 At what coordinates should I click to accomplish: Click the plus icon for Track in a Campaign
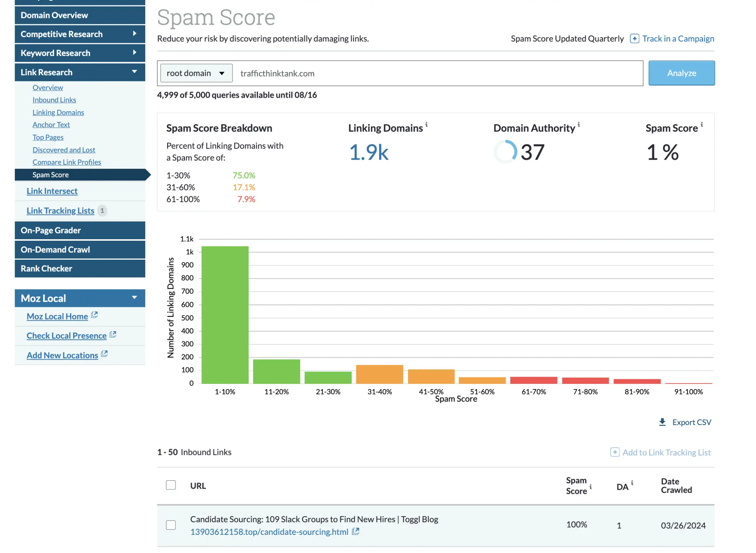pyautogui.click(x=634, y=38)
